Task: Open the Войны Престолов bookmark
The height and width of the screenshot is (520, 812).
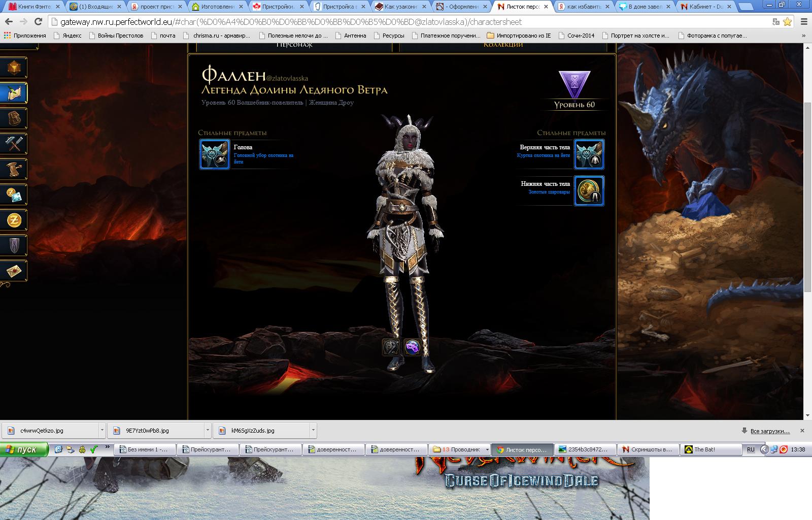Action: (x=116, y=36)
